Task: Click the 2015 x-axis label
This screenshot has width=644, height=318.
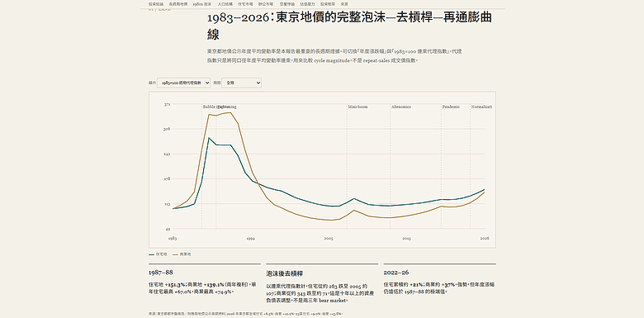Action: coord(406,239)
